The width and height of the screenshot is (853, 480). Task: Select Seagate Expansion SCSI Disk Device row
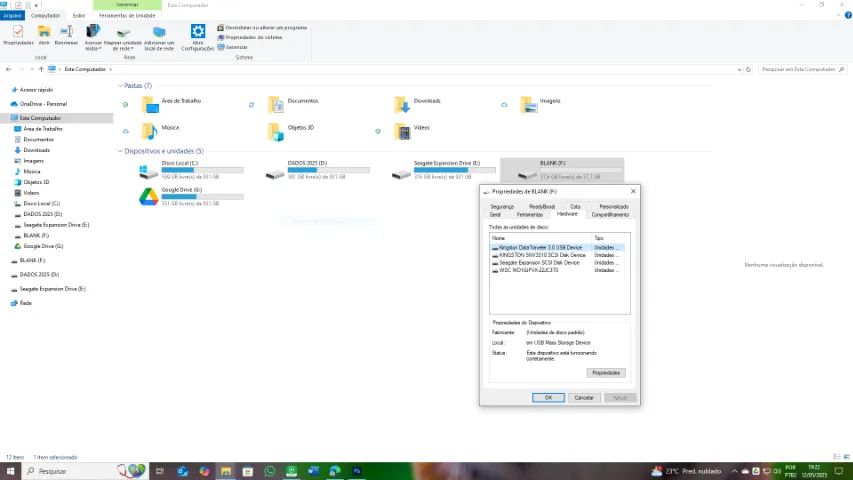[558, 263]
